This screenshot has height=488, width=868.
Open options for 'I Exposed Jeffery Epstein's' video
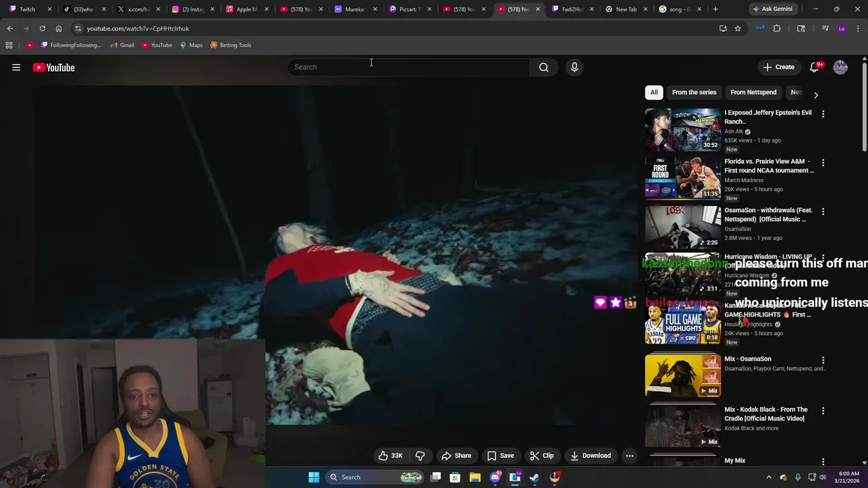(x=823, y=114)
